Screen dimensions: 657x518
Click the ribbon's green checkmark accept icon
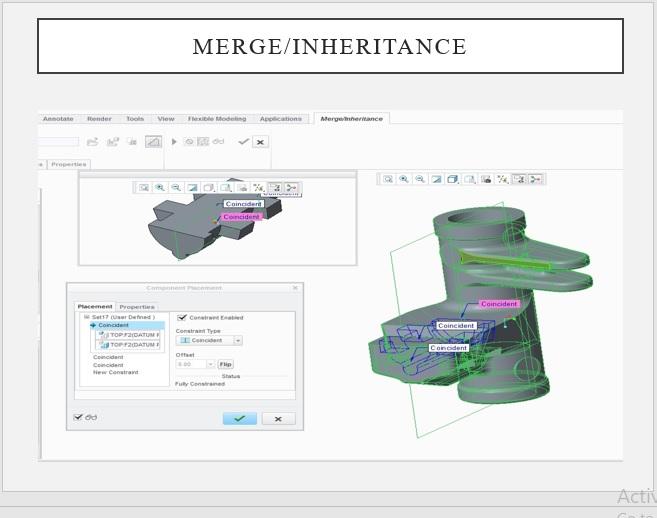[x=243, y=142]
